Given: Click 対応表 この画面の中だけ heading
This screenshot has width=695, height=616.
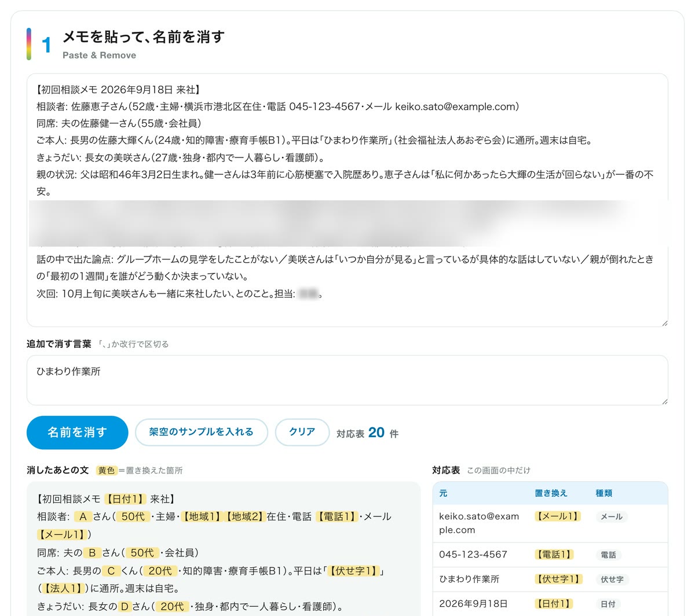Looking at the screenshot, I should (481, 470).
